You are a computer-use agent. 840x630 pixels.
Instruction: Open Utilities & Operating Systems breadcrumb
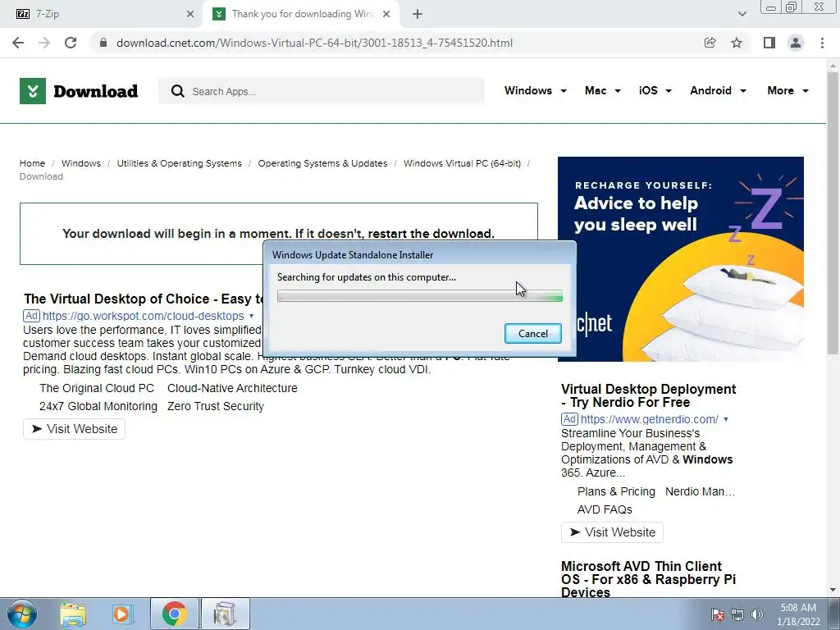click(x=179, y=163)
